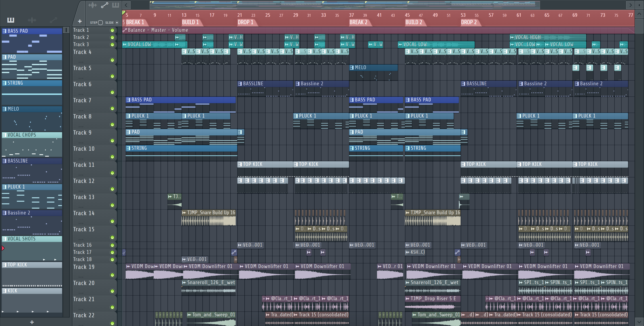This screenshot has width=644, height=326.
Task: Click the BASS PAD pattern icon in picker
Action: point(4,31)
